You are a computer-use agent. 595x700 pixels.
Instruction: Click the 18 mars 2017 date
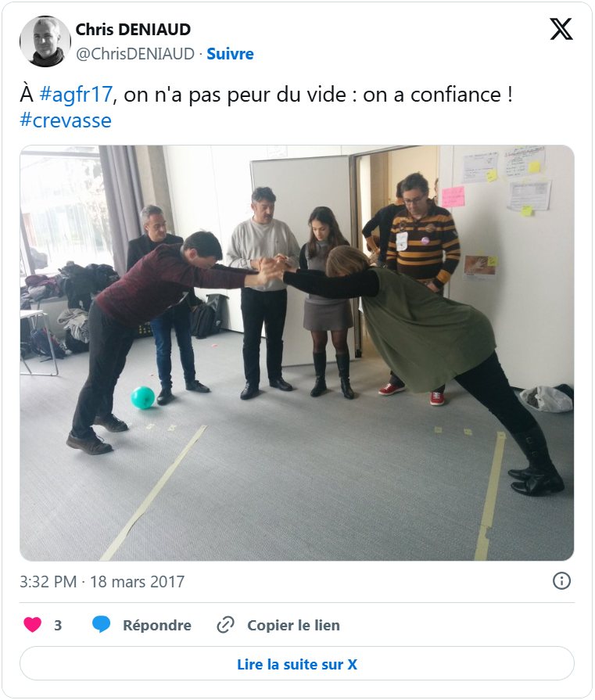[x=137, y=582]
